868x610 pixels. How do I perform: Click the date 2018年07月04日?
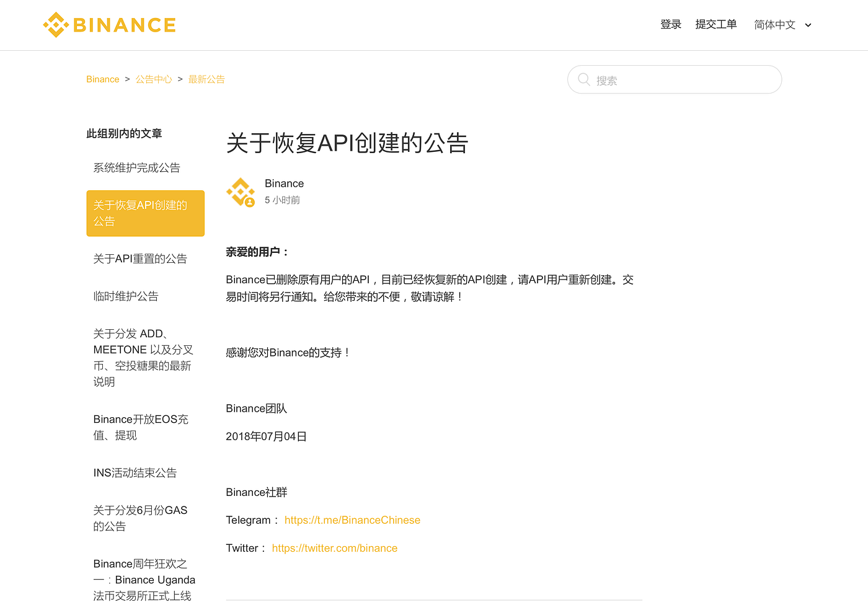pyautogui.click(x=267, y=436)
